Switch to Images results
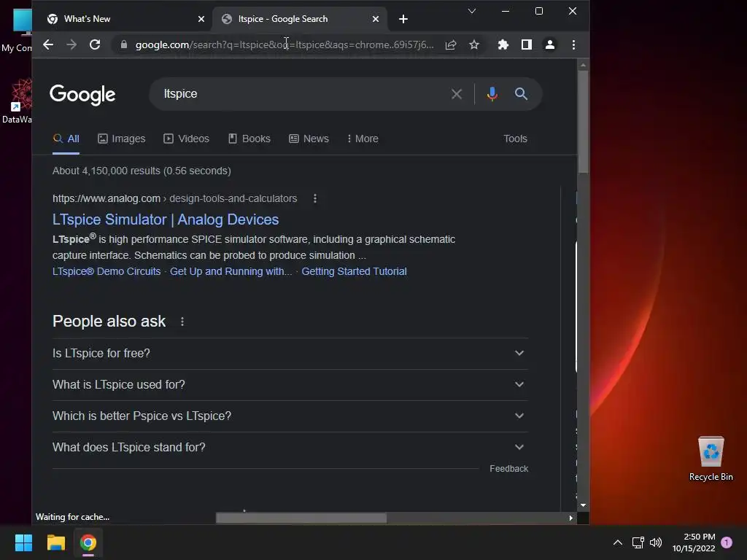The height and width of the screenshot is (560, 747). click(x=122, y=139)
